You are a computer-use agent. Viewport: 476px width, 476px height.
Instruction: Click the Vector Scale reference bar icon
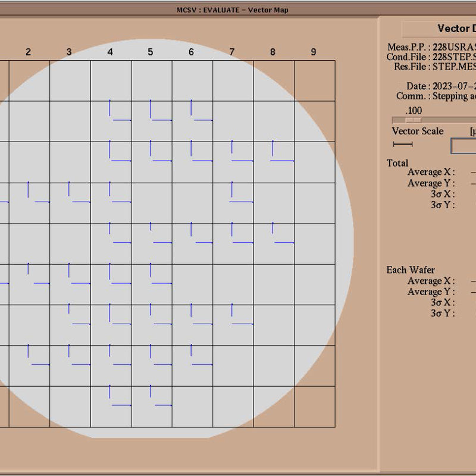(x=403, y=144)
